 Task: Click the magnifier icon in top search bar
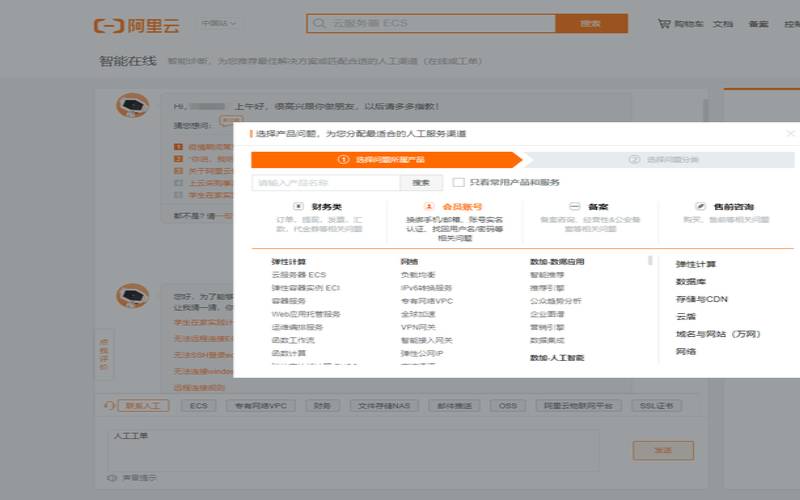[319, 23]
